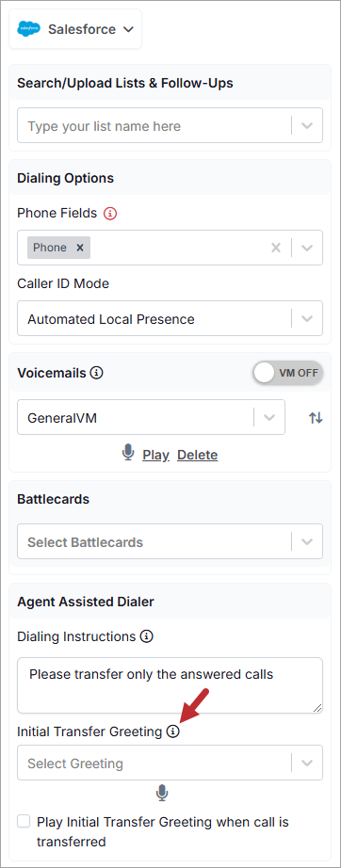Remove the Phone tag with its x
Image resolution: width=341 pixels, height=868 pixels.
[80, 248]
